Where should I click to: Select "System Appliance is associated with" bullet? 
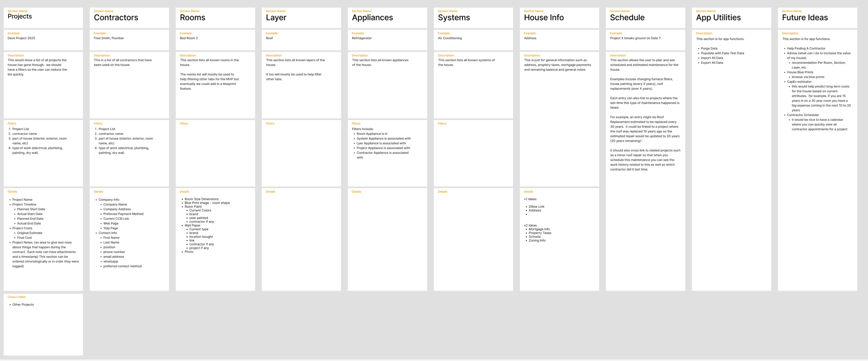pyautogui.click(x=383, y=139)
